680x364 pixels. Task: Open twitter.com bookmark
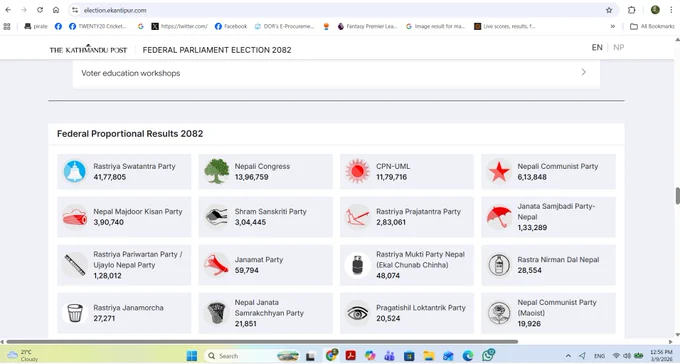(179, 26)
